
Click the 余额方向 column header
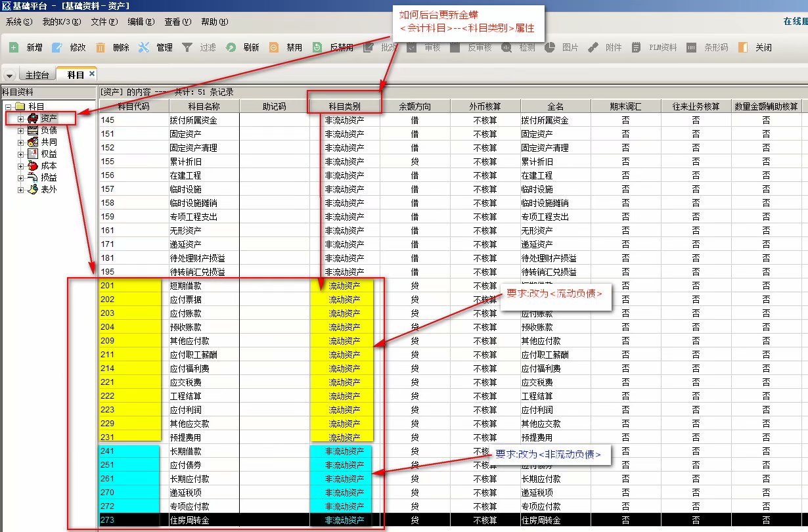(415, 106)
